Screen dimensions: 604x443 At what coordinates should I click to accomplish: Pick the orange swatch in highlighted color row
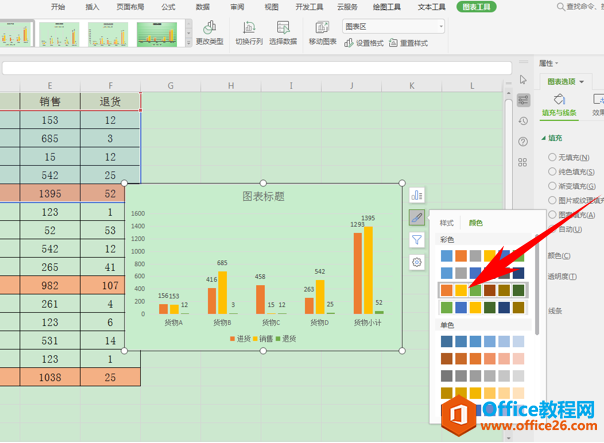click(x=446, y=290)
